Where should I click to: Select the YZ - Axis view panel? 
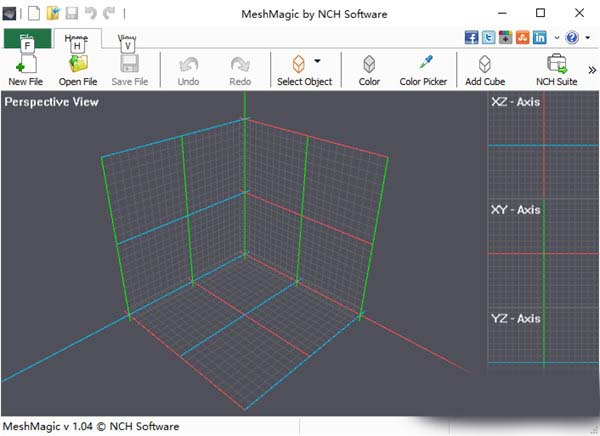click(x=543, y=361)
